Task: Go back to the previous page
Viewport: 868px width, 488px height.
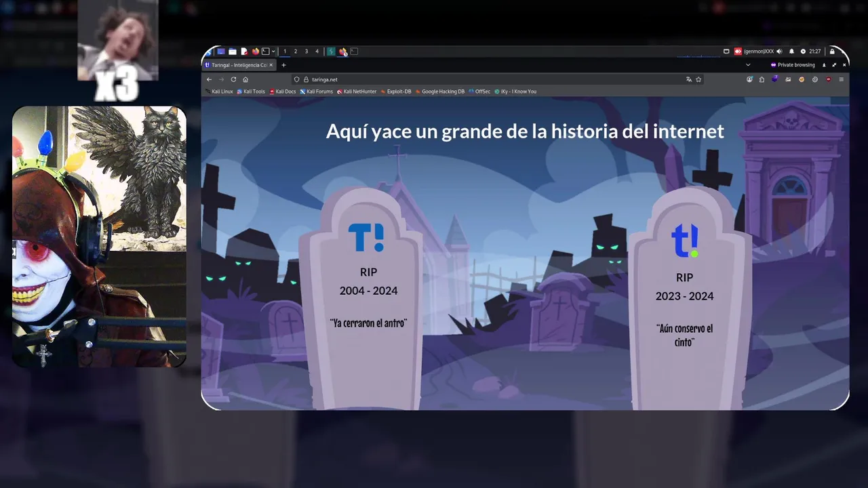Action: click(209, 79)
